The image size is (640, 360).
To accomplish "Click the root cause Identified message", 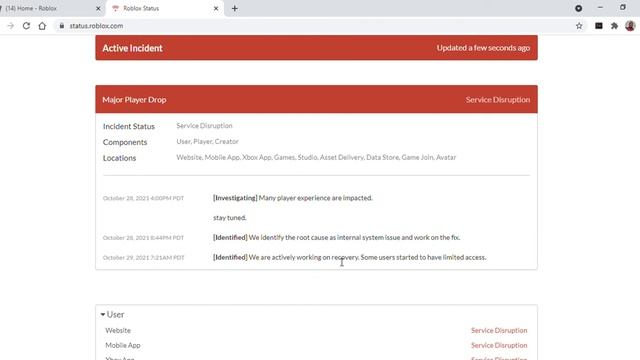I will coord(336,237).
